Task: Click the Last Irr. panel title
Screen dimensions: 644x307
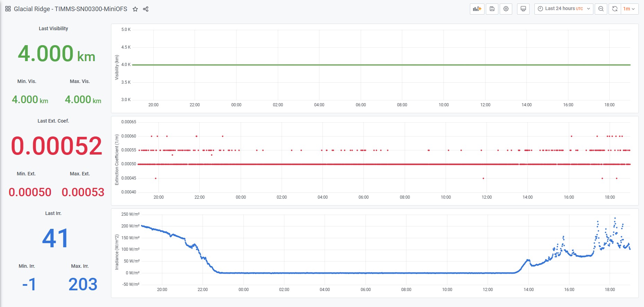Action: pos(53,213)
